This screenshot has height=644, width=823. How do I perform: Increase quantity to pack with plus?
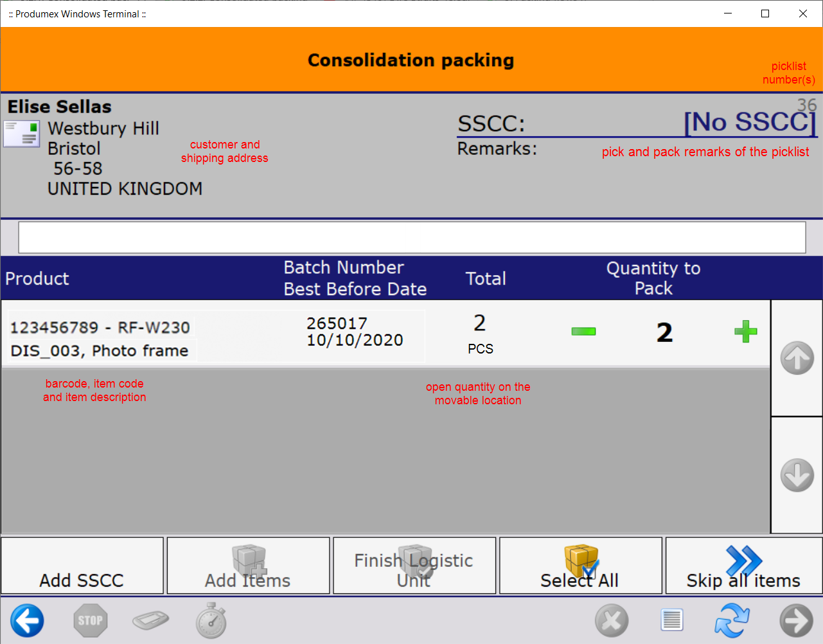pyautogui.click(x=745, y=332)
